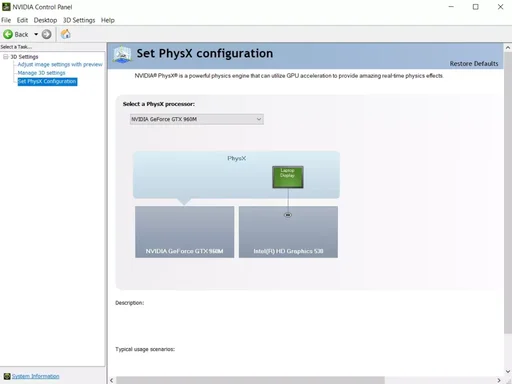Open the System Information link

(35, 376)
